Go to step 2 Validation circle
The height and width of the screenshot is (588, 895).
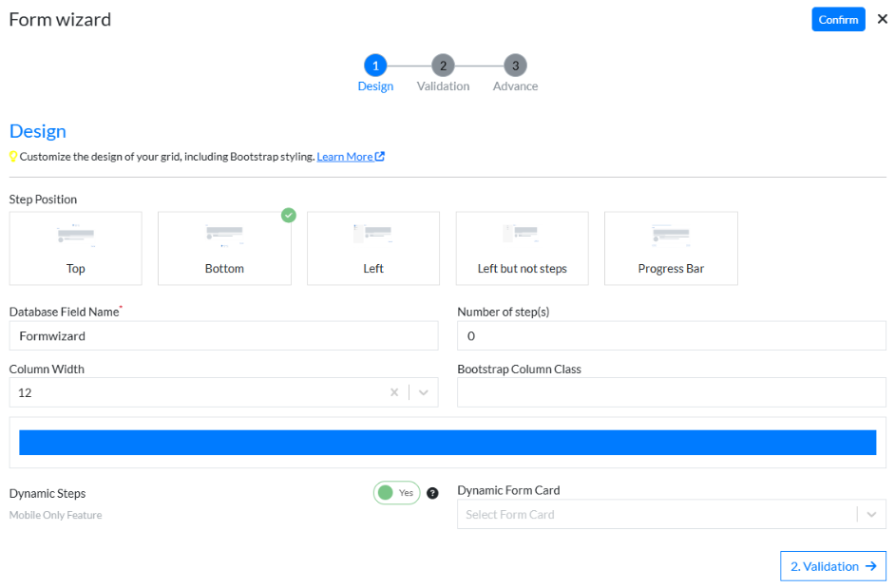(x=443, y=66)
